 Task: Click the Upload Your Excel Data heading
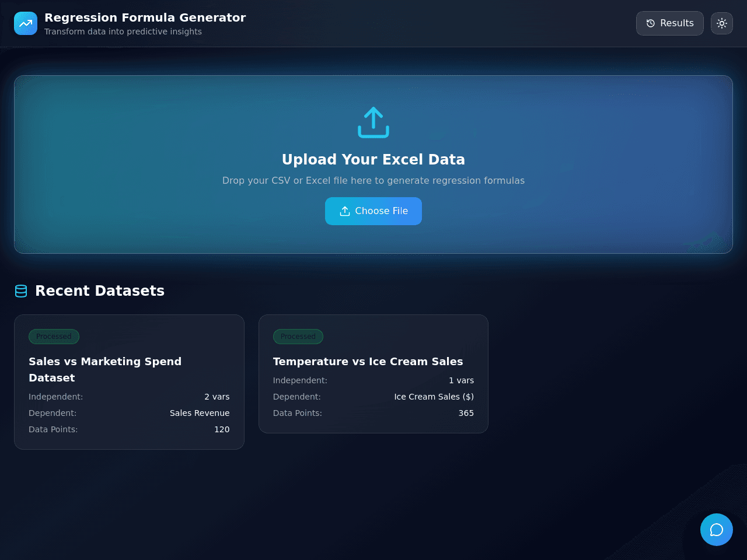373,160
